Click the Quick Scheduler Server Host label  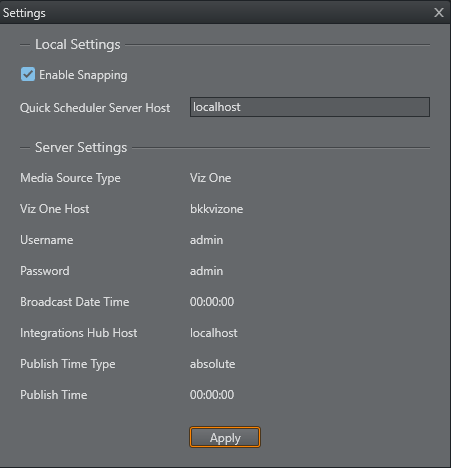pos(95,108)
